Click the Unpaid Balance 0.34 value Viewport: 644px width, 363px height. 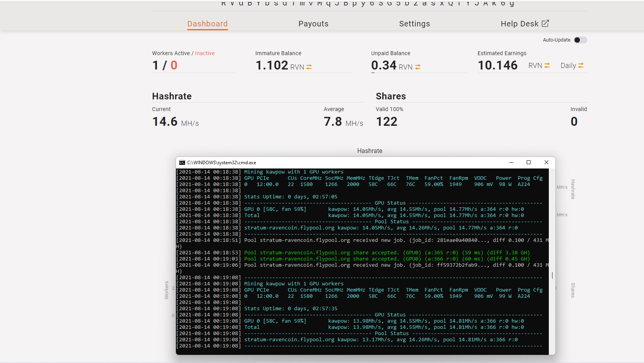click(x=384, y=65)
